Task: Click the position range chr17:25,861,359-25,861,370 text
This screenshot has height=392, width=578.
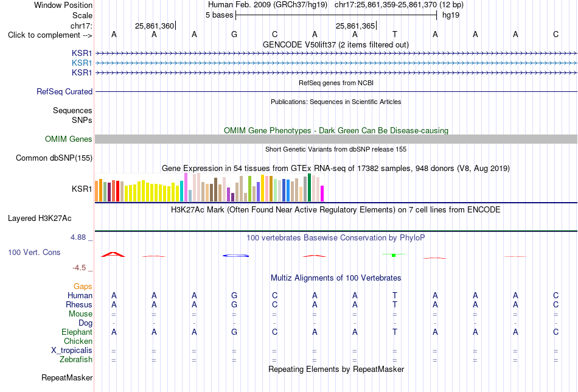Action: pyautogui.click(x=386, y=5)
